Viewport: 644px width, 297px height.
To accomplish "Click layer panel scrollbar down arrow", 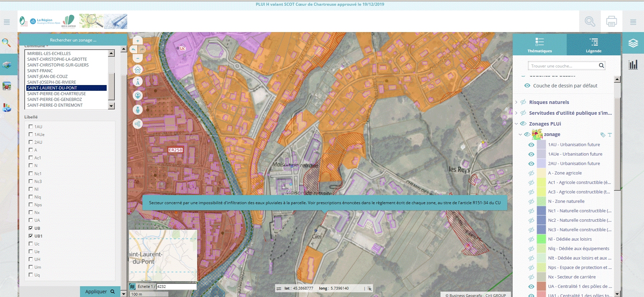I will 617,294.
